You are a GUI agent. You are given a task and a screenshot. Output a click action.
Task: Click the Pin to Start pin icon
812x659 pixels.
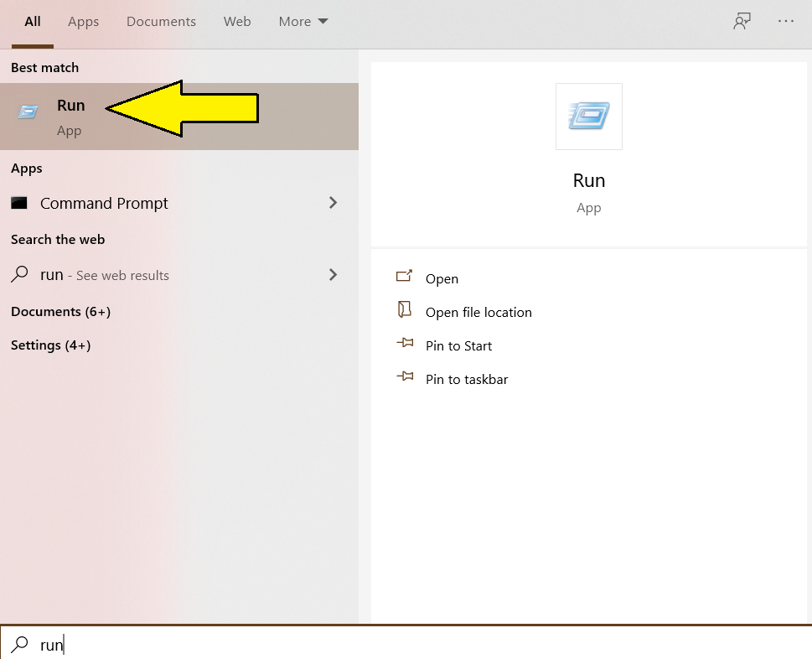coord(405,342)
